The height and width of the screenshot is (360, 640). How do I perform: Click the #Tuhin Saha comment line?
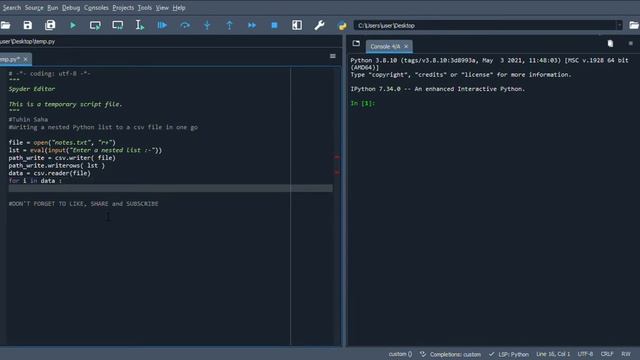28,119
